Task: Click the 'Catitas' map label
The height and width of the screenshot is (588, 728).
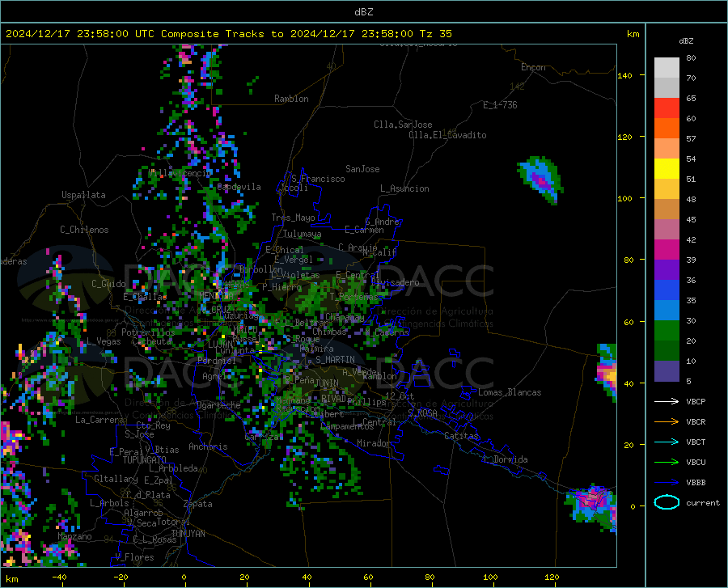Action: [x=462, y=436]
